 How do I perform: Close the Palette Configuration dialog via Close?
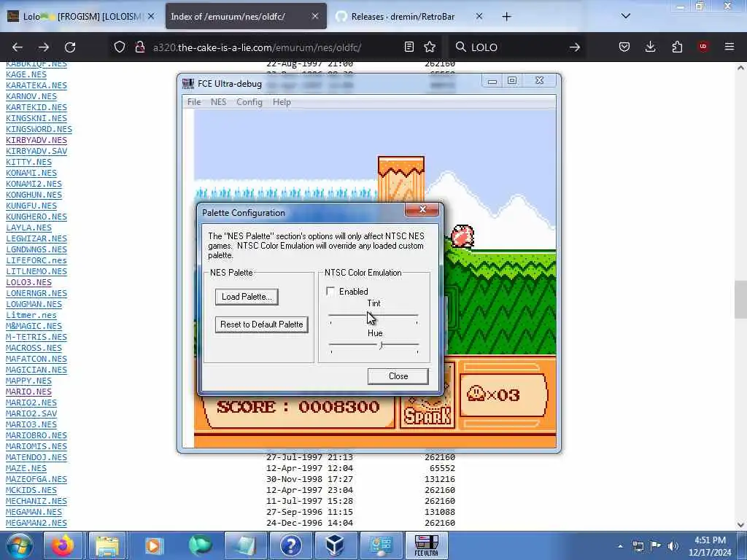398,376
